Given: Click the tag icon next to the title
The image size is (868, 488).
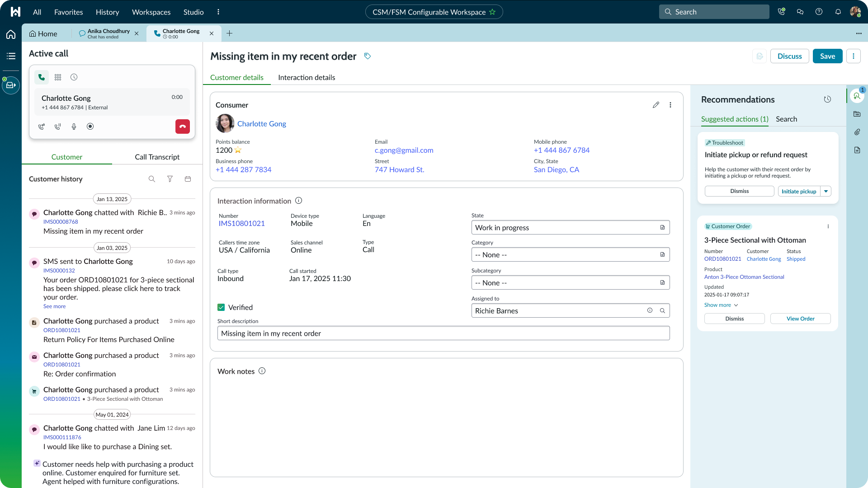Looking at the screenshot, I should [368, 56].
